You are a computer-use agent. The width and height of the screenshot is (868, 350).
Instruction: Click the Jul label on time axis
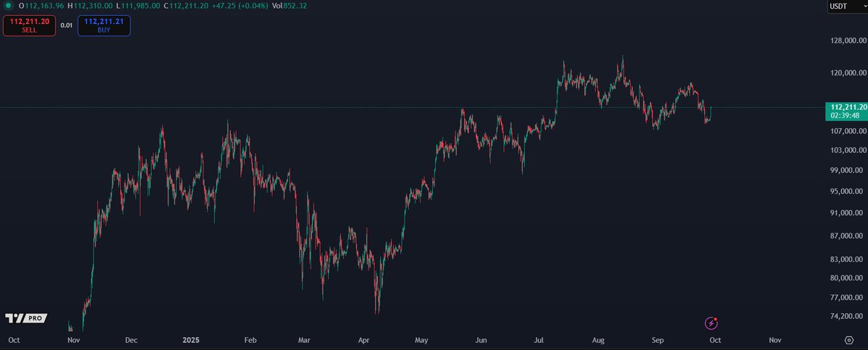[x=539, y=340]
